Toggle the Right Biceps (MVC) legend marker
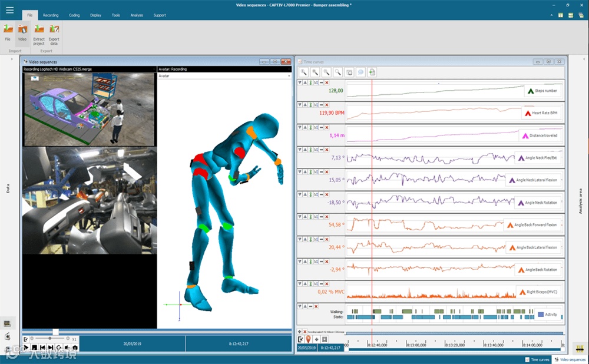The height and width of the screenshot is (364, 589). tap(521, 292)
